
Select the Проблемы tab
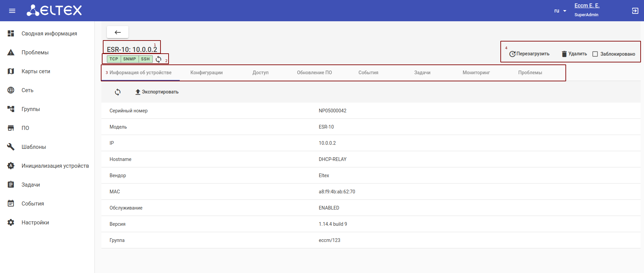coord(530,73)
